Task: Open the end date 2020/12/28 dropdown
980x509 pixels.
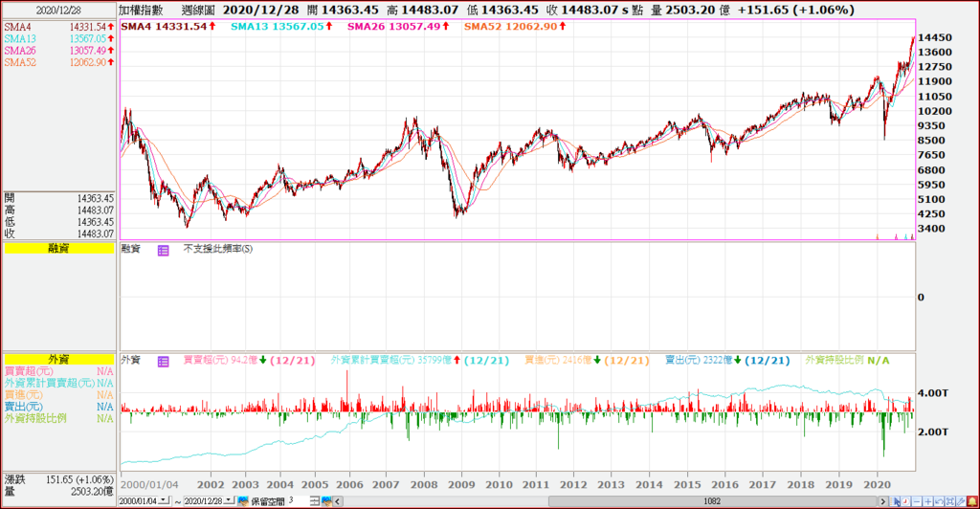Action: (229, 500)
